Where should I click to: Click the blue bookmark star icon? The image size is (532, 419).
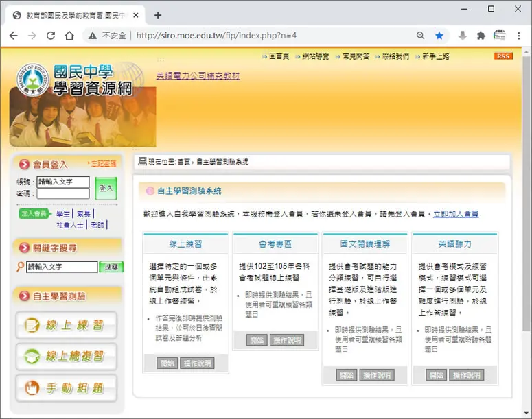coord(439,35)
